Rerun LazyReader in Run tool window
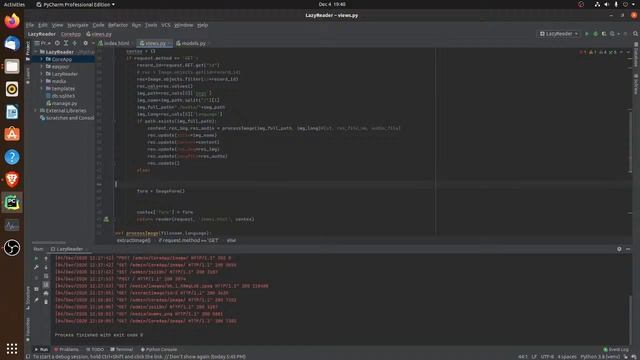 (36, 258)
